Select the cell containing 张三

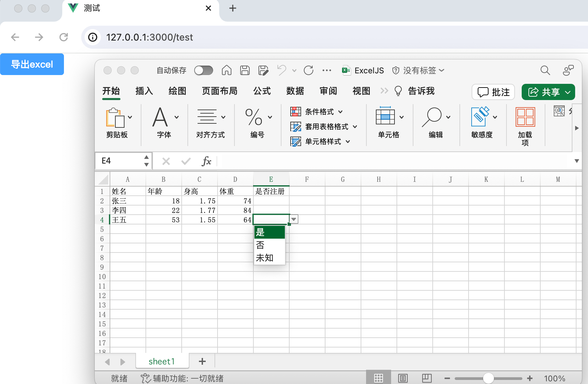(x=128, y=201)
